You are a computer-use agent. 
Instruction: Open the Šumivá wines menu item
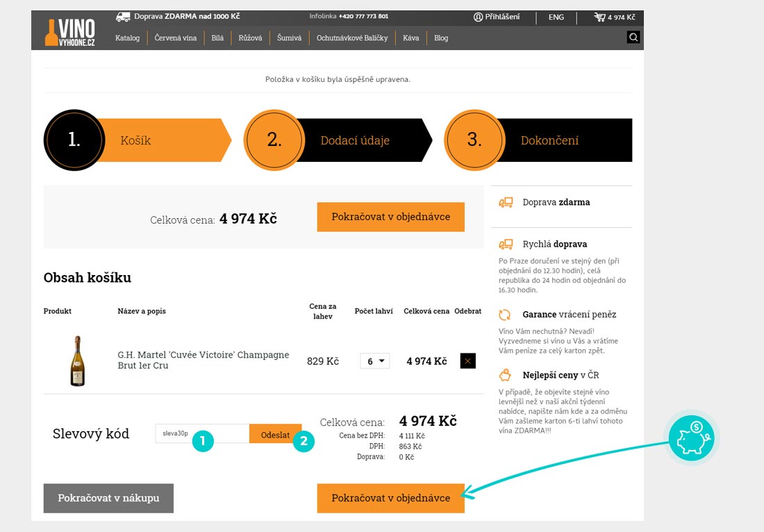point(289,38)
